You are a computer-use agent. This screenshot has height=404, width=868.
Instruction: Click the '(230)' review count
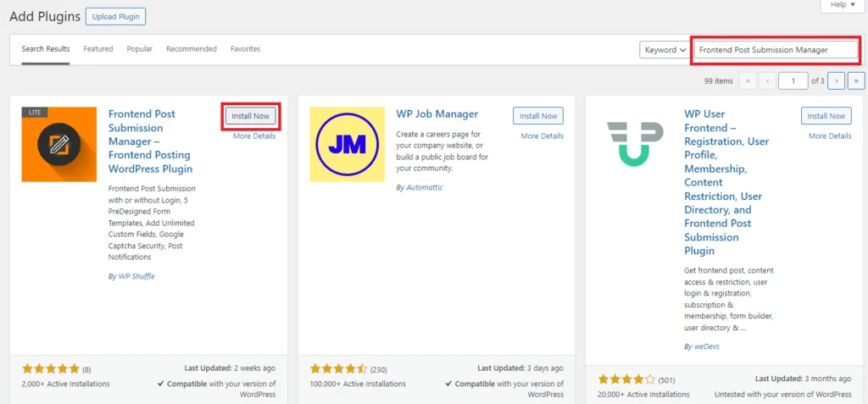pos(379,369)
